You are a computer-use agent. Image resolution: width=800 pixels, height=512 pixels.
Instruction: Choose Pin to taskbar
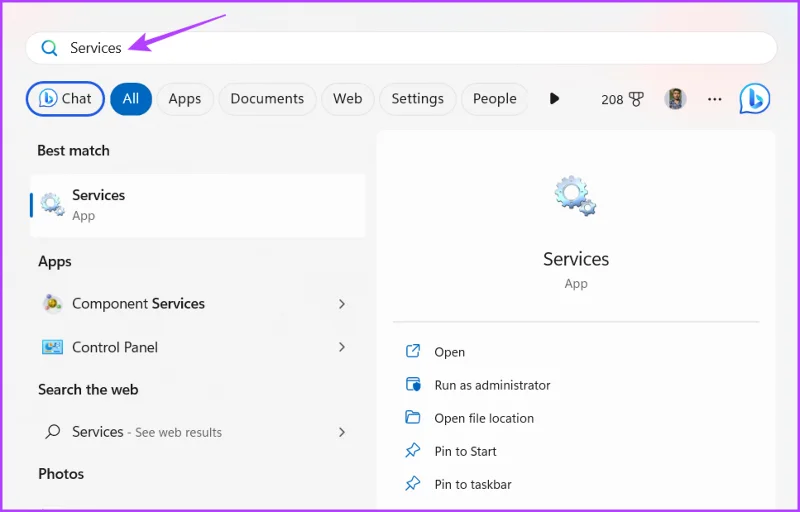click(x=473, y=484)
